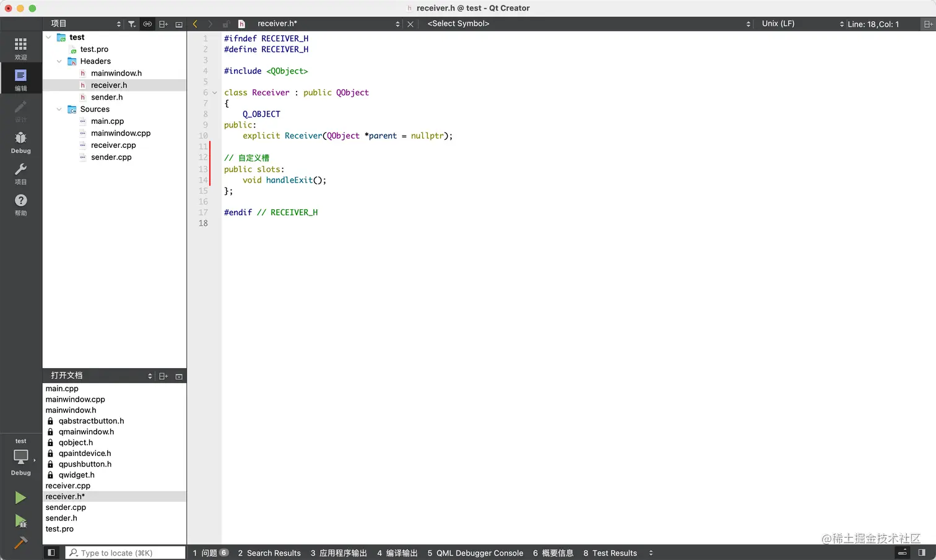Viewport: 936px width, 560px height.
Task: Open the Search Results pane
Action: point(269,553)
